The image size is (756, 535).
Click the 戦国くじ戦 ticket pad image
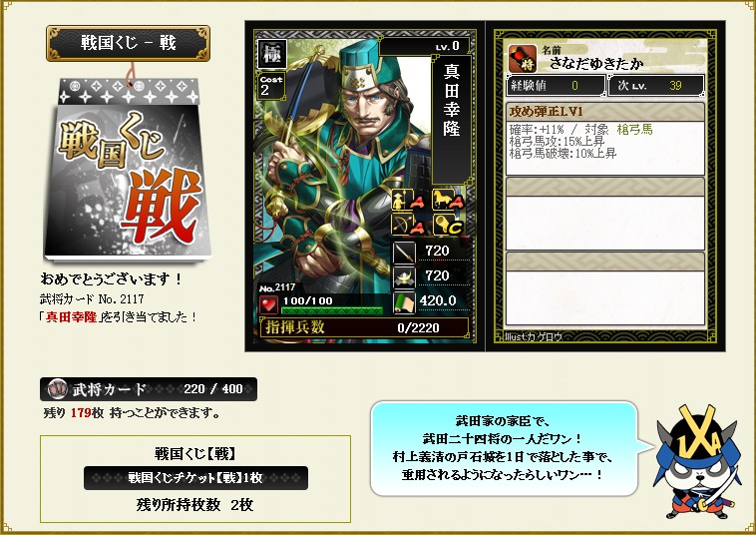[128, 170]
